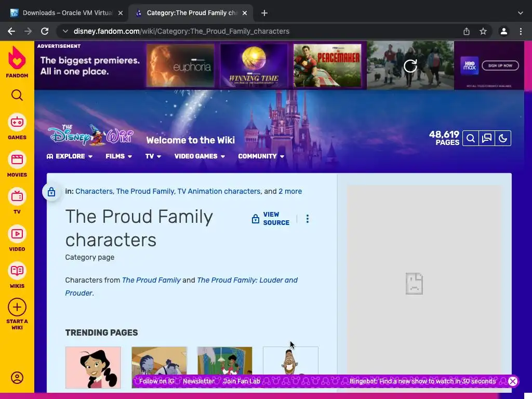
Task: Open the Wikis section in sidebar
Action: click(x=17, y=275)
